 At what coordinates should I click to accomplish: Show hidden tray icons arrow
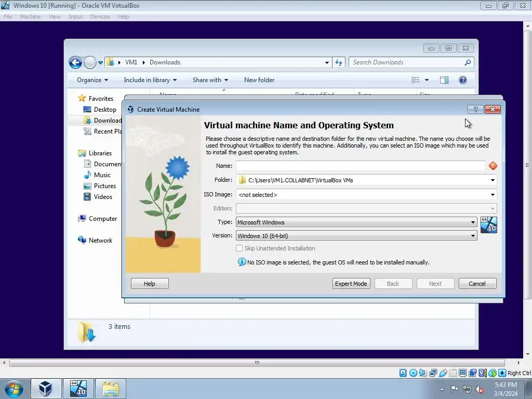[x=442, y=389]
